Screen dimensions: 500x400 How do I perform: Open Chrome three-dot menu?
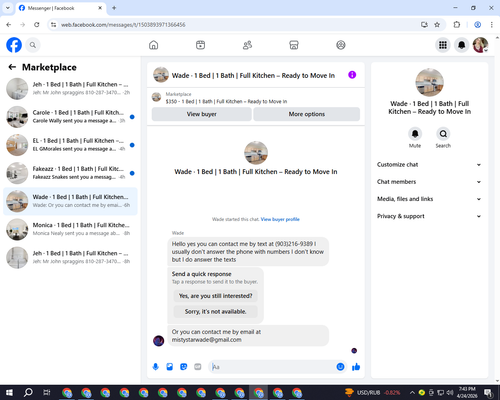pyautogui.click(x=492, y=25)
